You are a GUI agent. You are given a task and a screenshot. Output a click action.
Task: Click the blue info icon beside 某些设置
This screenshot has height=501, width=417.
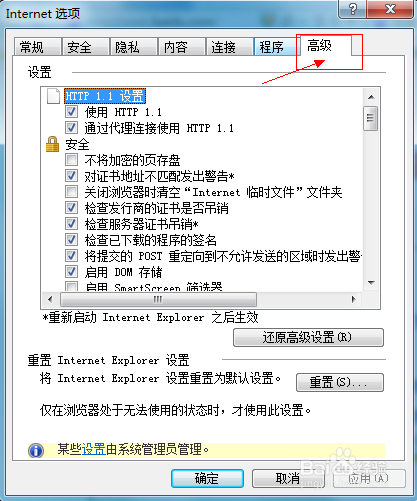(x=36, y=450)
